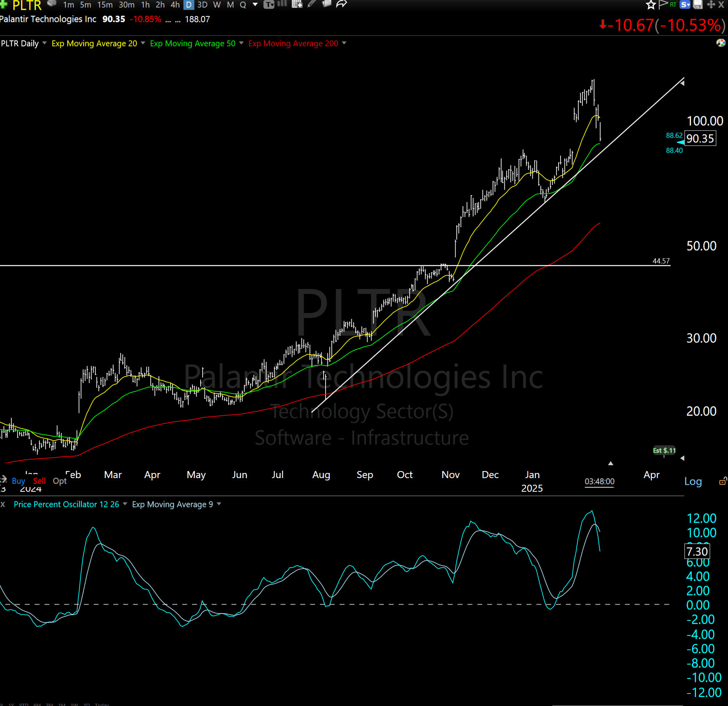Click the bar chart style icon

click(282, 4)
